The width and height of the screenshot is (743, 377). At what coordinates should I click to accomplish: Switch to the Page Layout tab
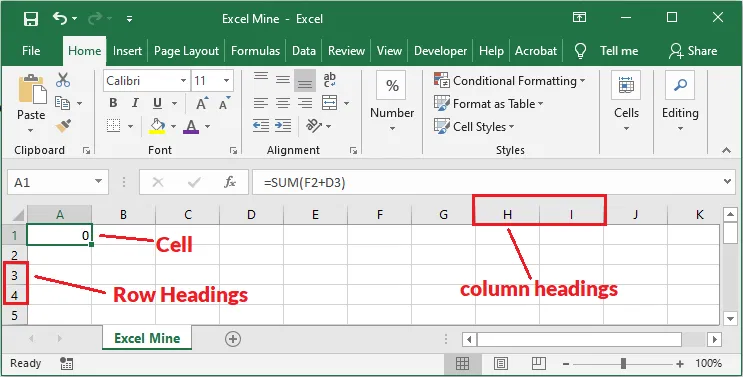(x=186, y=51)
